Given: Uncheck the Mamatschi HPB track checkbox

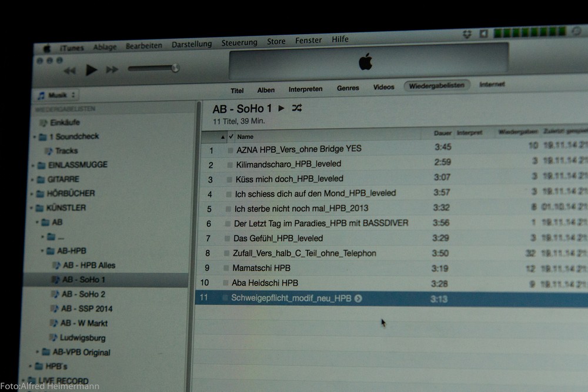Looking at the screenshot, I should pyautogui.click(x=226, y=269).
